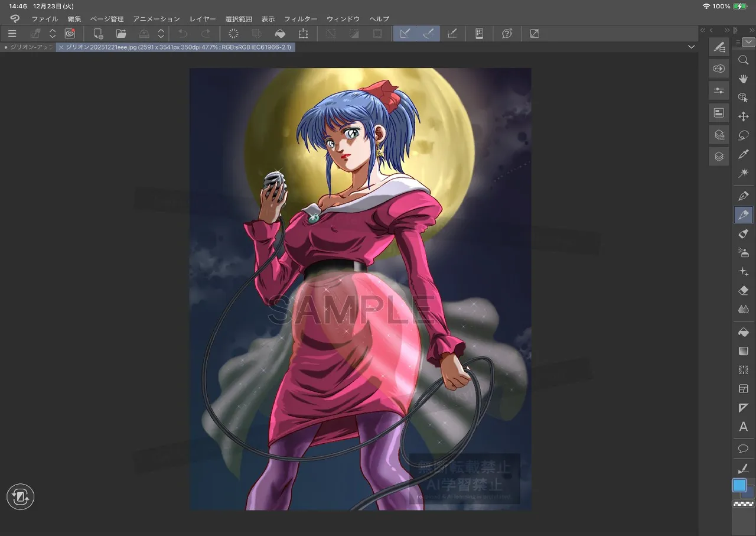Image resolution: width=756 pixels, height=536 pixels.
Task: Redo the last action
Action: [x=206, y=34]
